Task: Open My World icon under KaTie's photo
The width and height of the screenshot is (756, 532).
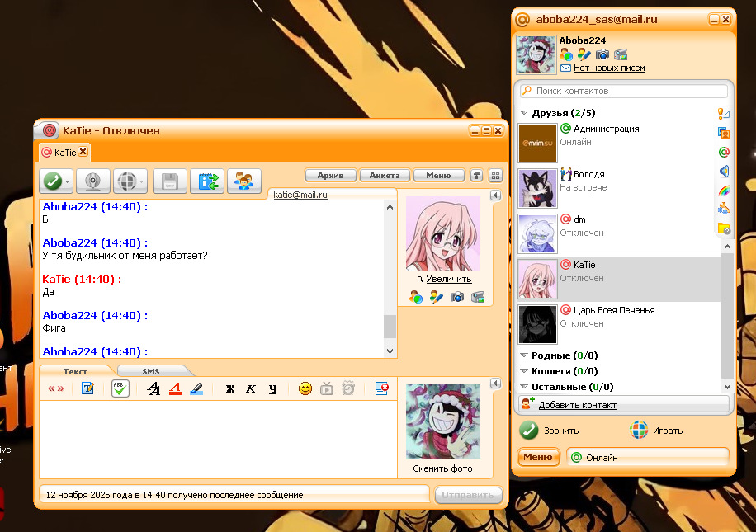Action: click(416, 297)
